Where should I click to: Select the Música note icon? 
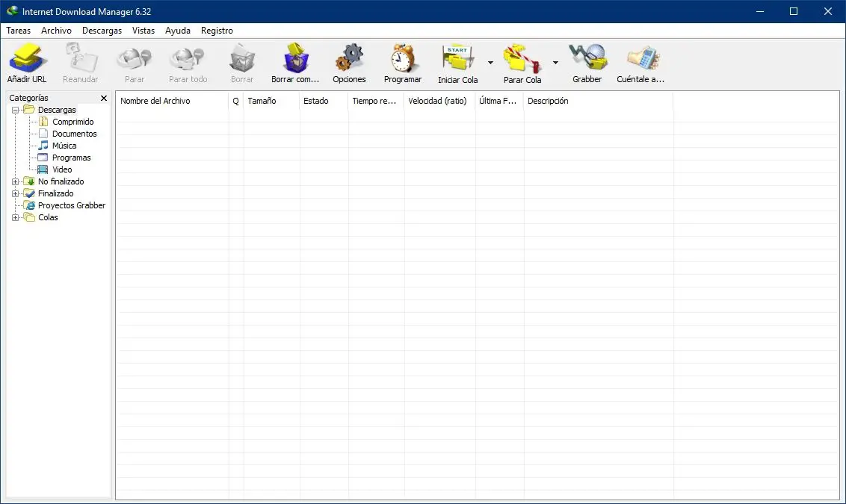(x=43, y=146)
